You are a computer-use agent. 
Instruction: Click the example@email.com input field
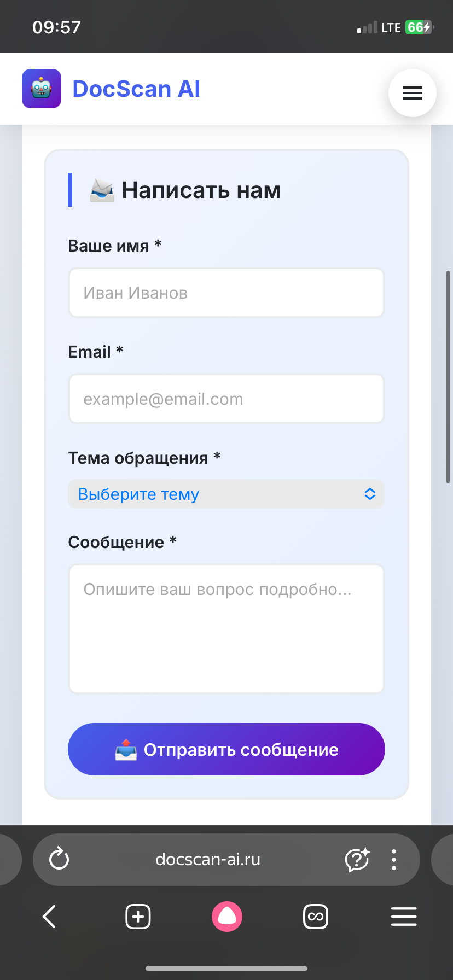[x=226, y=399]
